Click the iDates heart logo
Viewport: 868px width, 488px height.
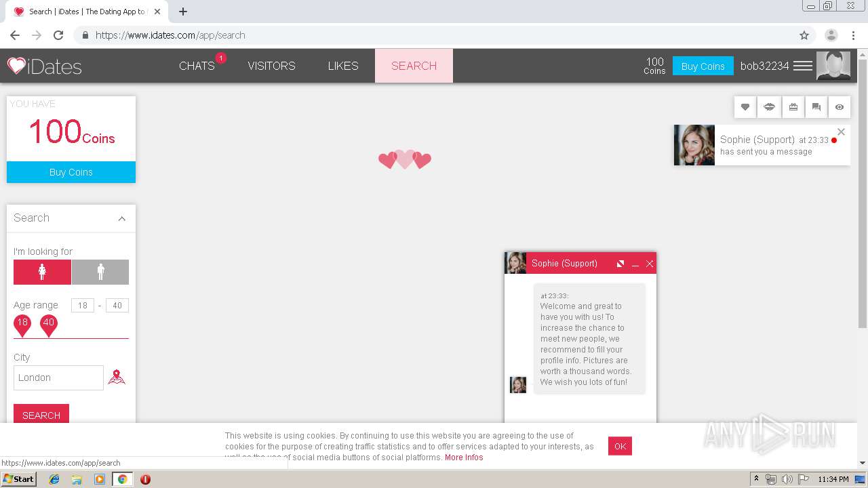(x=44, y=66)
